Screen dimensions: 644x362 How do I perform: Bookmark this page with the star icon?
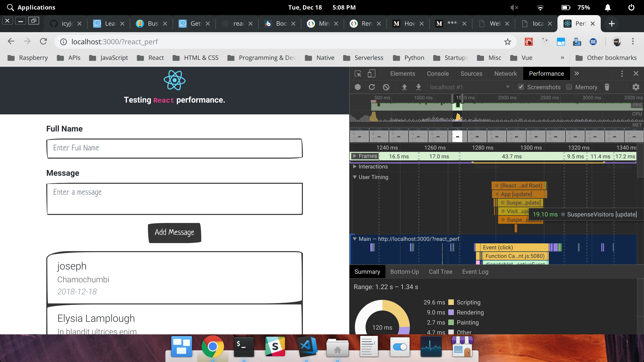[507, 42]
